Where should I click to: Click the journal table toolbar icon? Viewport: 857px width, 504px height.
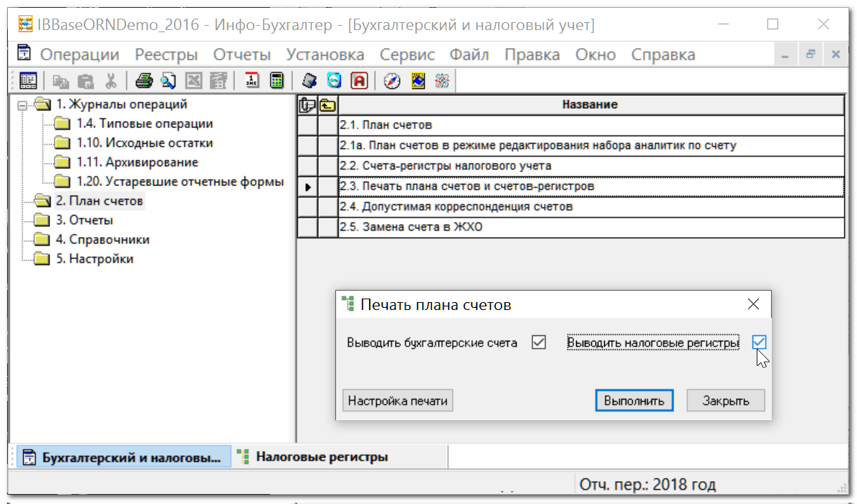coord(28,81)
